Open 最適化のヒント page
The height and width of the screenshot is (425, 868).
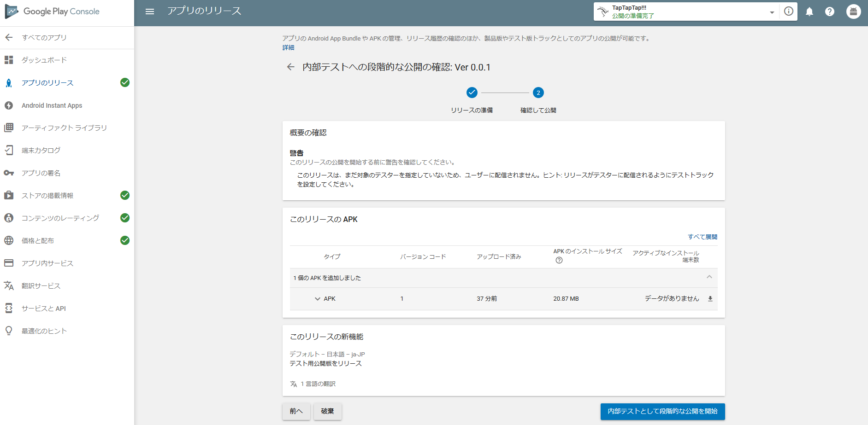click(x=44, y=331)
